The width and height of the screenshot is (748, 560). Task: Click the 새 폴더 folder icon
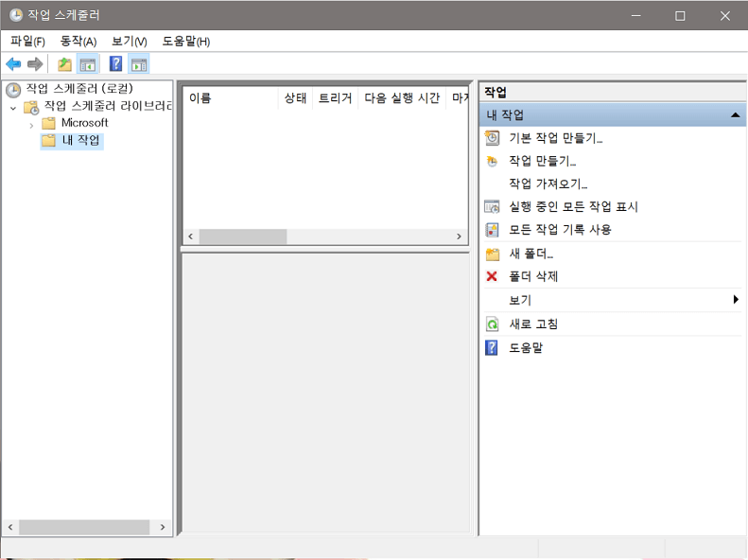coord(493,254)
